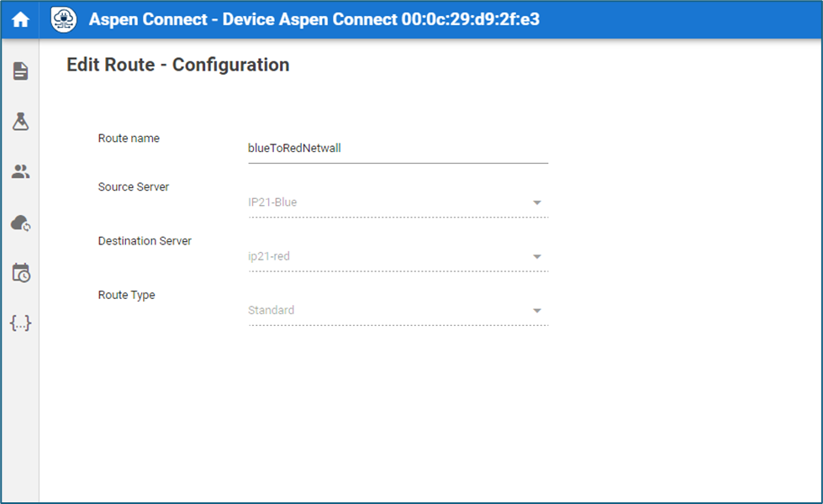823x504 pixels.
Task: Open the curly braces sidebar icon
Action: click(x=20, y=323)
